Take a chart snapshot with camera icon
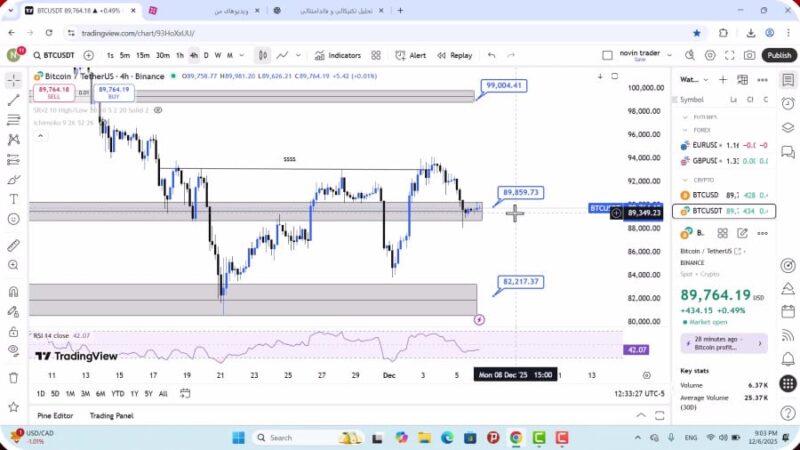This screenshot has height=450, width=800. pyautogui.click(x=750, y=55)
